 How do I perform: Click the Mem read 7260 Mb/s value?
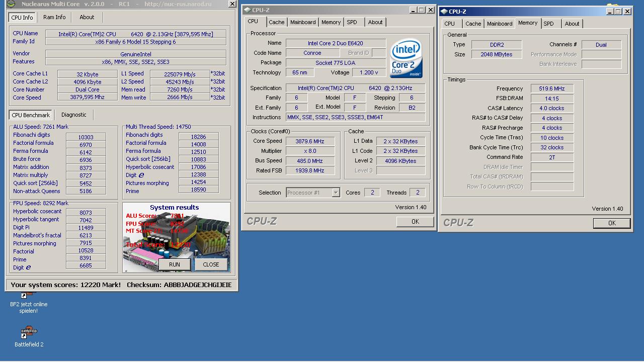tap(179, 89)
